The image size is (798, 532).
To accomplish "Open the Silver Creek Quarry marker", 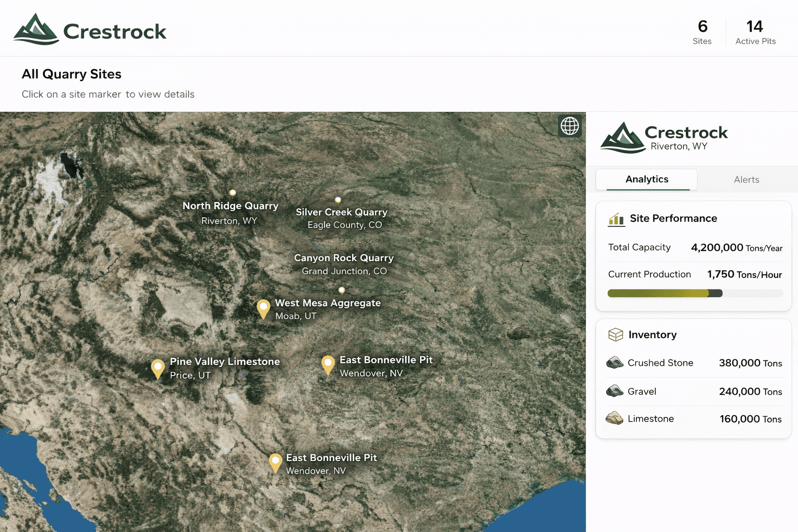I will pyautogui.click(x=338, y=199).
